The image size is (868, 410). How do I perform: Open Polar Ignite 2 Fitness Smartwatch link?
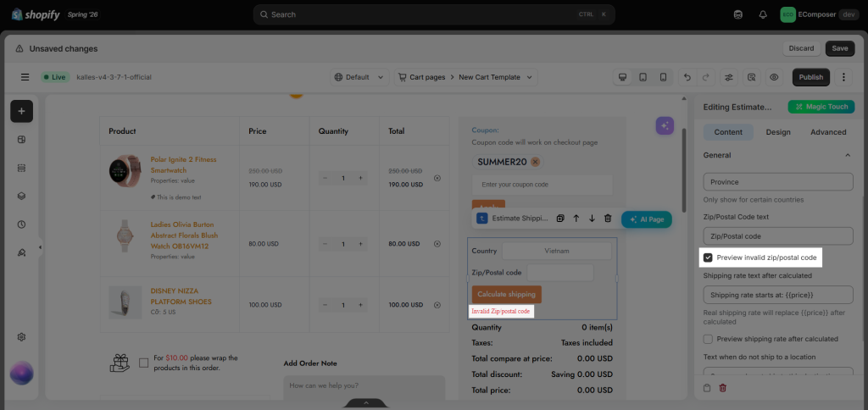(x=183, y=165)
